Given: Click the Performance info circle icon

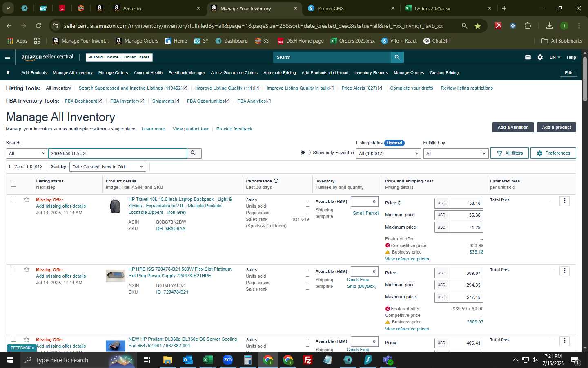Looking at the screenshot, I should point(276,181).
